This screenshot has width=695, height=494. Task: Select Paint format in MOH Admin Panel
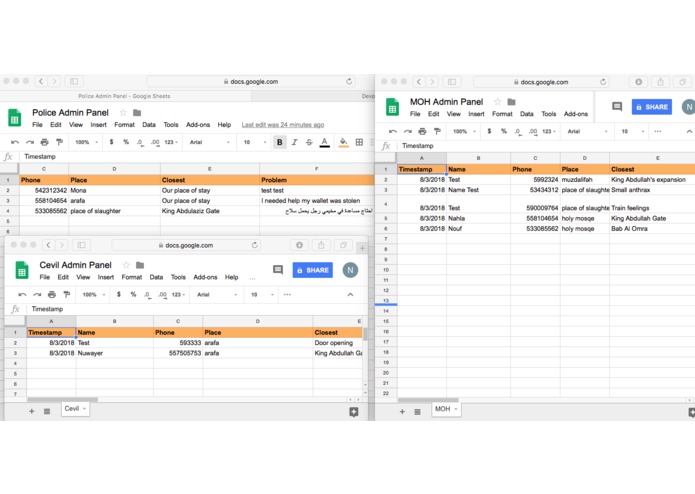pyautogui.click(x=437, y=132)
